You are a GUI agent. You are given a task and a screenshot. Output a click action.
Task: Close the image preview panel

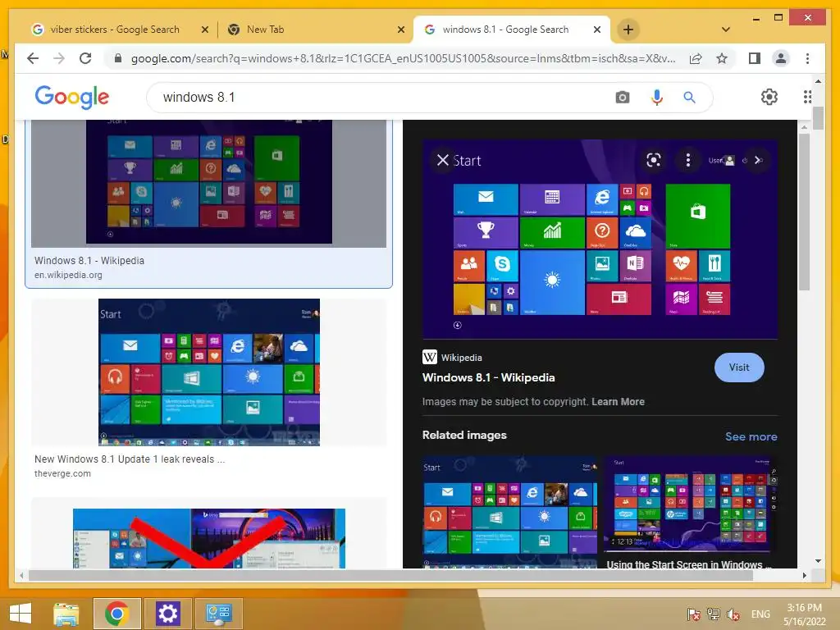coord(442,160)
